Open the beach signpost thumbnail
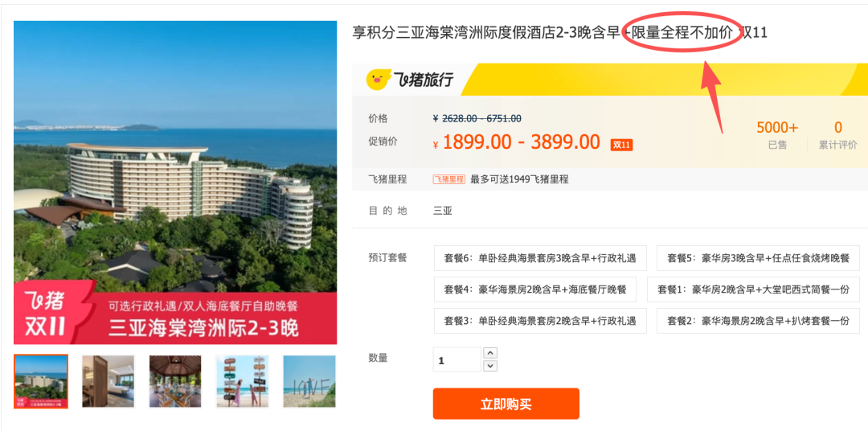868x431 pixels. pos(243,381)
